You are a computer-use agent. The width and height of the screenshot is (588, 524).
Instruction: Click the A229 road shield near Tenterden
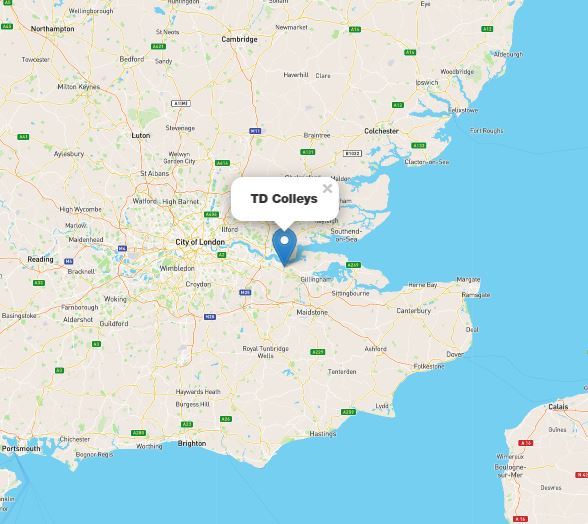pos(318,352)
